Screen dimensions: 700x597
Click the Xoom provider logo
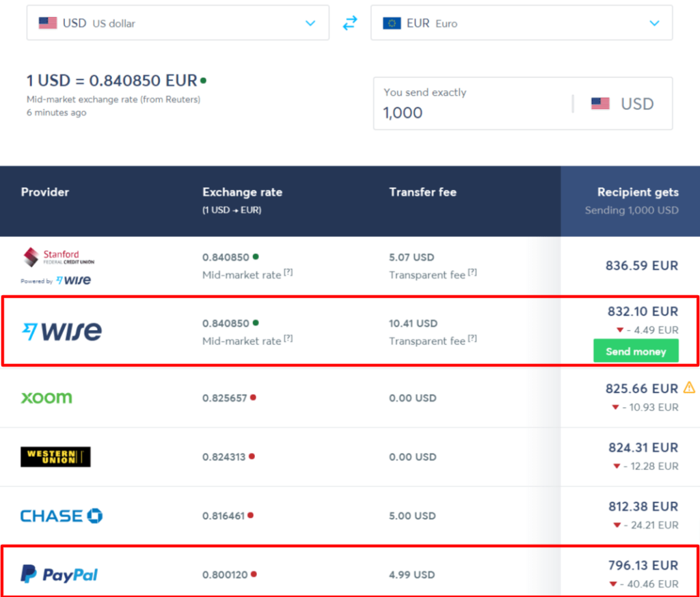pyautogui.click(x=46, y=398)
